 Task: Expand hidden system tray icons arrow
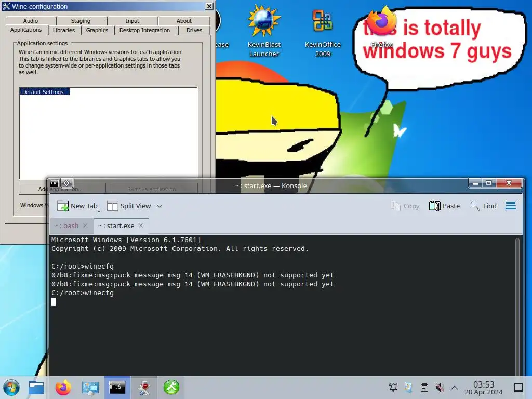tap(455, 388)
